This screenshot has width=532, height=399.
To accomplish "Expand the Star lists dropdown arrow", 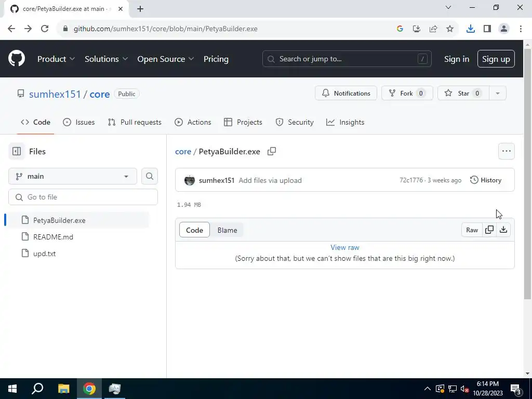I will pyautogui.click(x=497, y=94).
